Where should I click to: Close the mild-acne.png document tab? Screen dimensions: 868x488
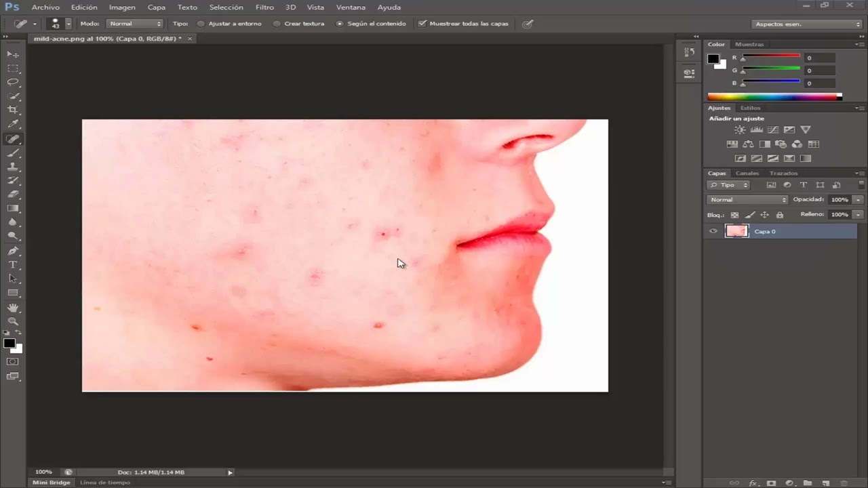(x=190, y=39)
